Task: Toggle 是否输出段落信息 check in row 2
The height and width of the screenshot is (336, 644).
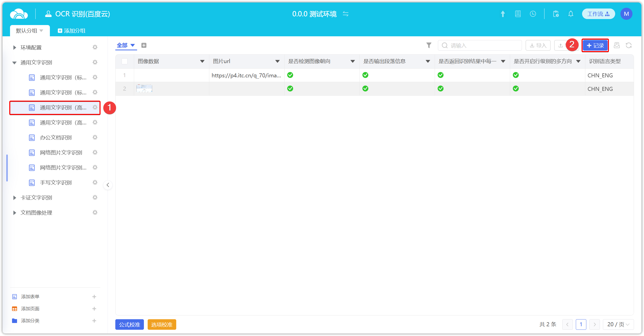Action: click(x=365, y=89)
